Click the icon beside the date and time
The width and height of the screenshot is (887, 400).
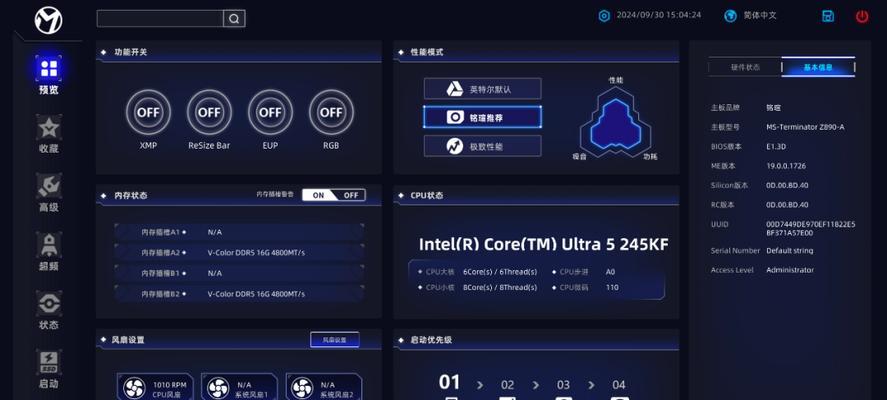[x=604, y=15]
